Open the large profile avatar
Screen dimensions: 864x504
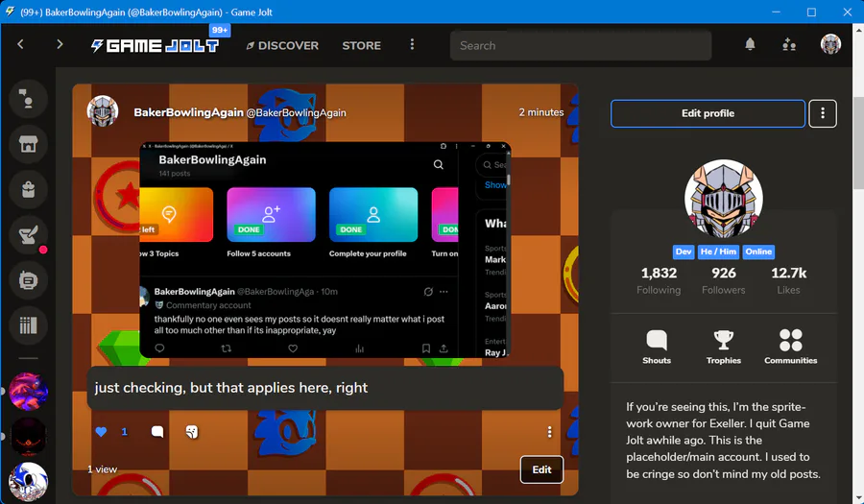724,199
